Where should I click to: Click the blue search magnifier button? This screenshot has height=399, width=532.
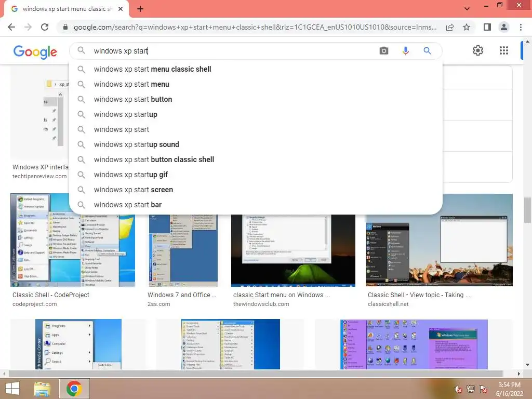[x=427, y=51]
